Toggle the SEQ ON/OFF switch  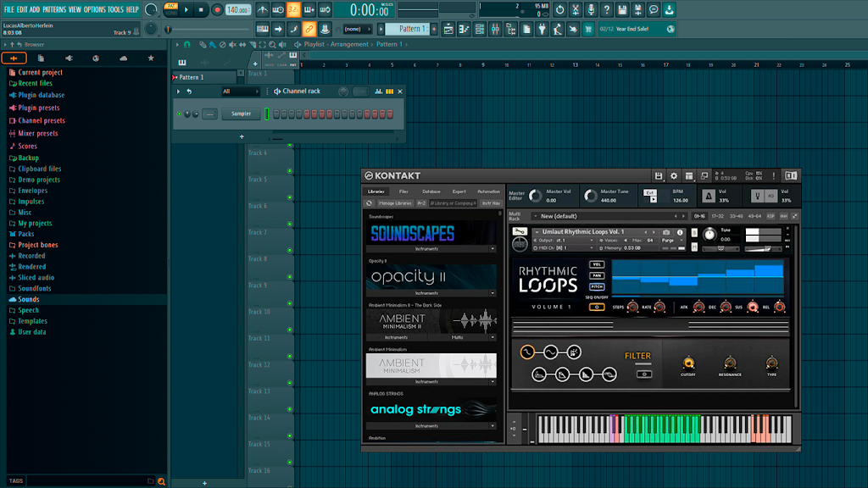click(597, 307)
